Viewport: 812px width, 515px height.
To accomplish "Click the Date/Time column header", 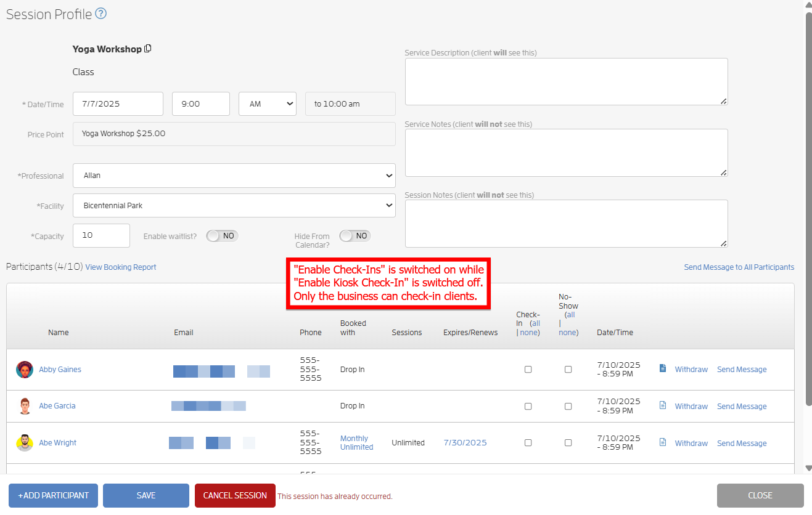I will pos(615,333).
